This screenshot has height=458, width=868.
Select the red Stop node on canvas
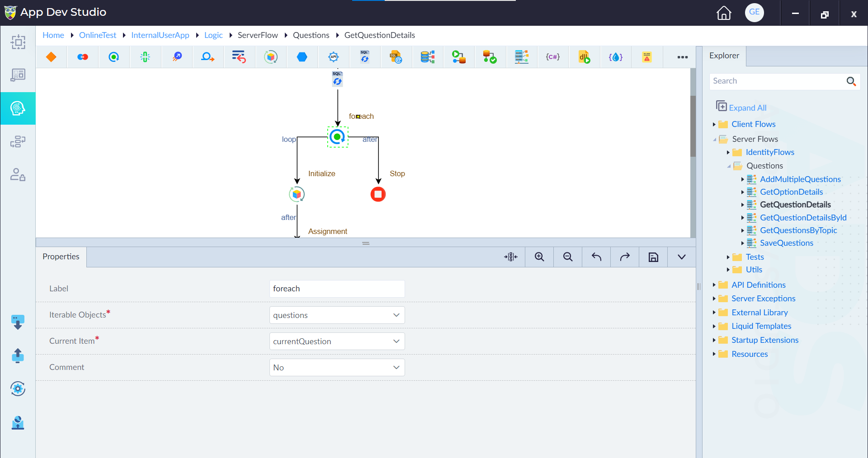coord(378,194)
